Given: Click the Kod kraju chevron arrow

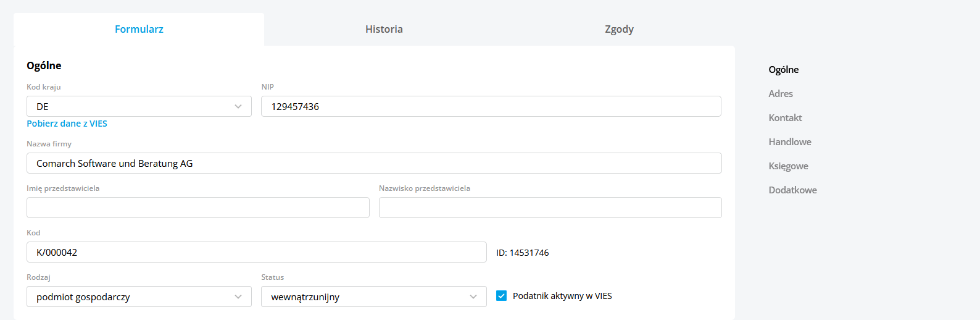Looking at the screenshot, I should pyautogui.click(x=238, y=106).
